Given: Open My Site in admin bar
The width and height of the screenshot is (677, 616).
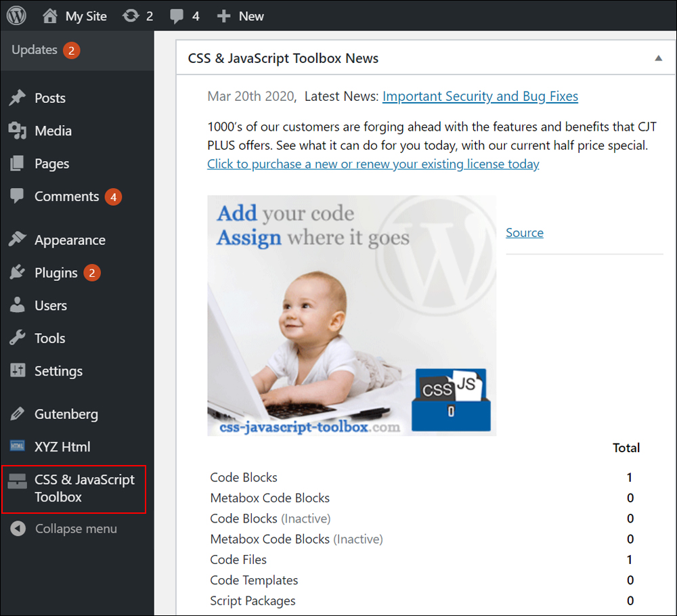Looking at the screenshot, I should click(x=86, y=16).
